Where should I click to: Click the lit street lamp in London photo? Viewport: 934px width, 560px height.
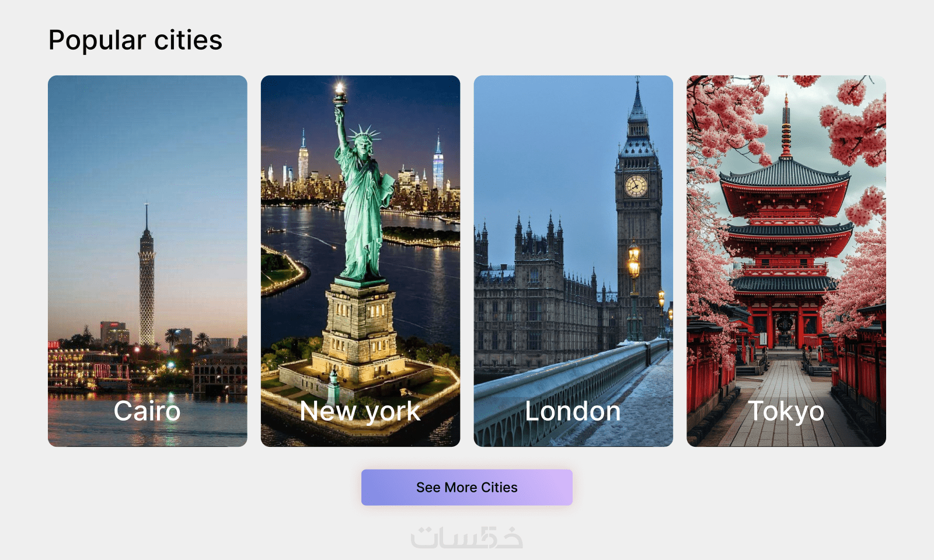click(633, 261)
